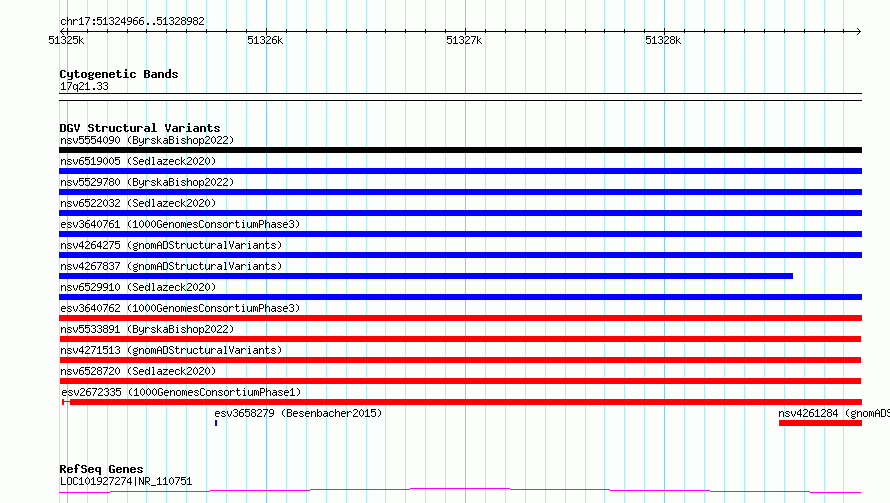Click the short red nsv4261284 bar
The image size is (890, 503).
(820, 423)
